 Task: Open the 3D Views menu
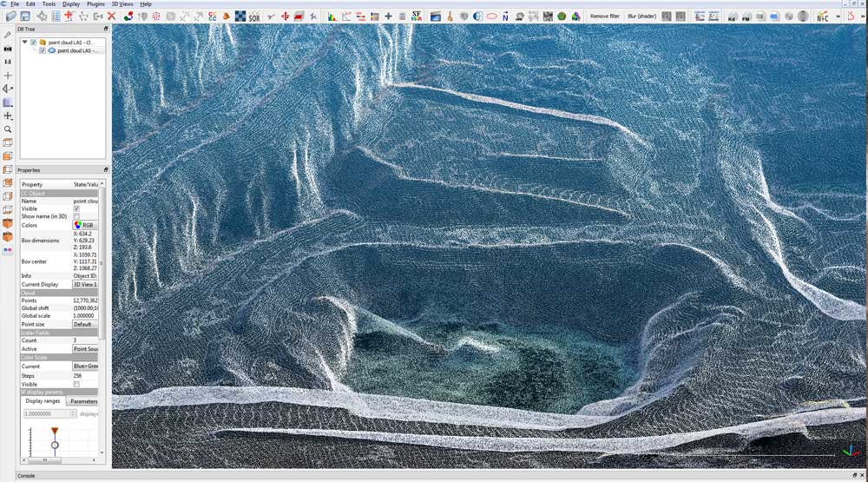[x=122, y=3]
